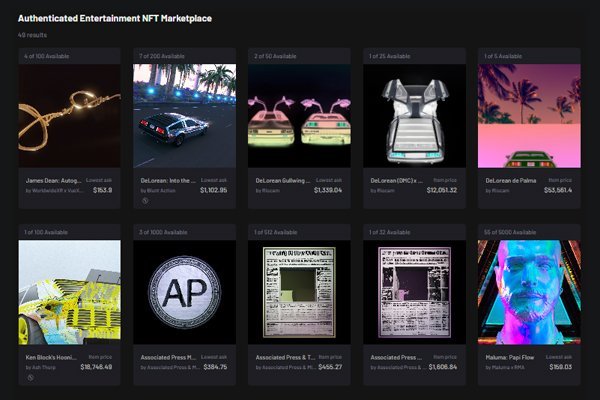Viewport: 600px width, 400px height.
Task: Click the 'DeLorean (DMC) x ...' title
Action: point(396,180)
